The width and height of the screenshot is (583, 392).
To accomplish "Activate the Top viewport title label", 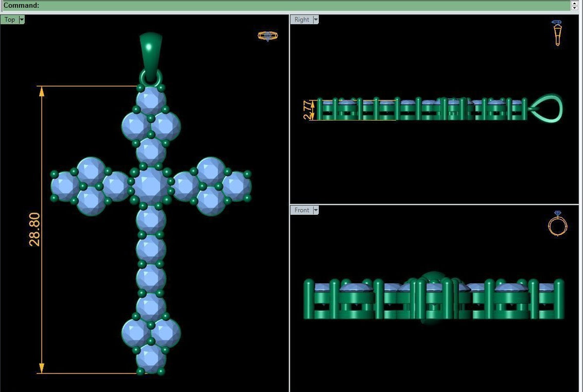I will [x=10, y=20].
